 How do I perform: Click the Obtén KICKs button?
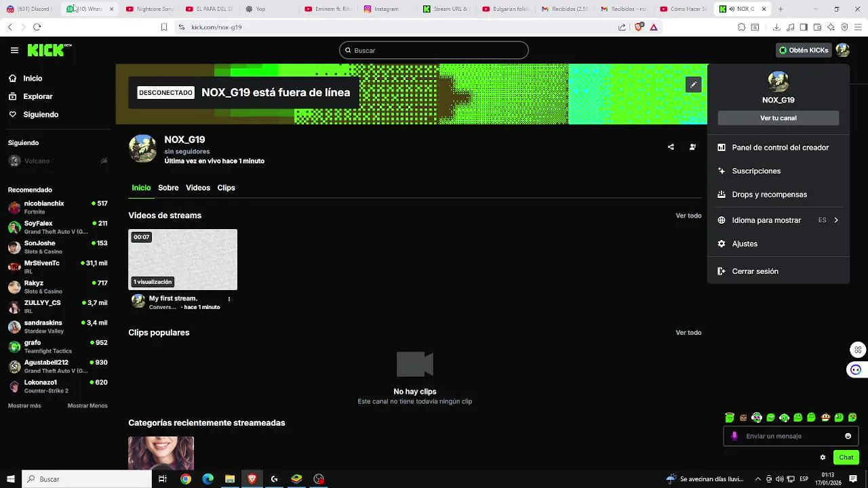point(803,50)
